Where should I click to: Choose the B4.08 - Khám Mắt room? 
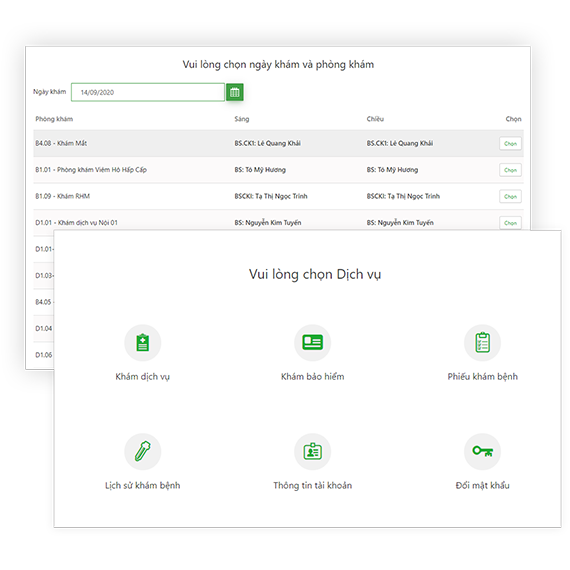tap(510, 144)
